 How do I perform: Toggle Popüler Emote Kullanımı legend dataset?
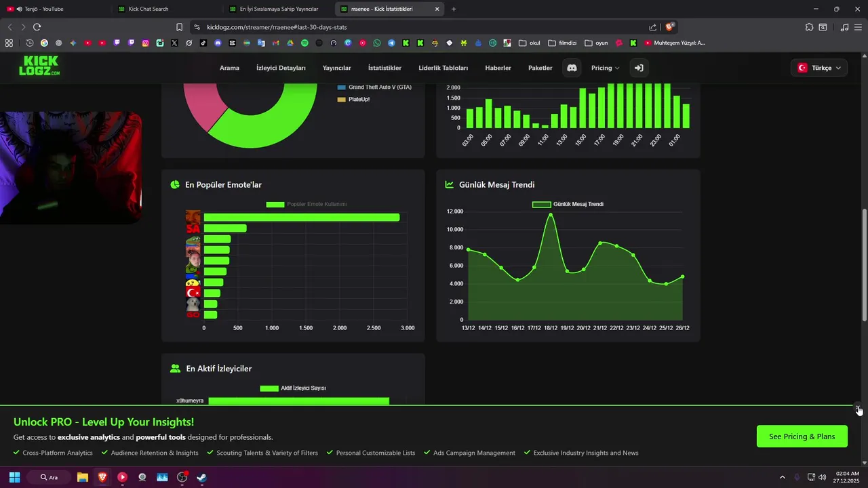tap(307, 204)
